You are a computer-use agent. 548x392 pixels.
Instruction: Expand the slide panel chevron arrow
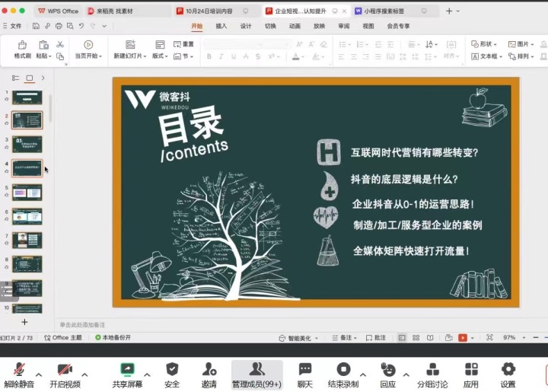tap(43, 78)
